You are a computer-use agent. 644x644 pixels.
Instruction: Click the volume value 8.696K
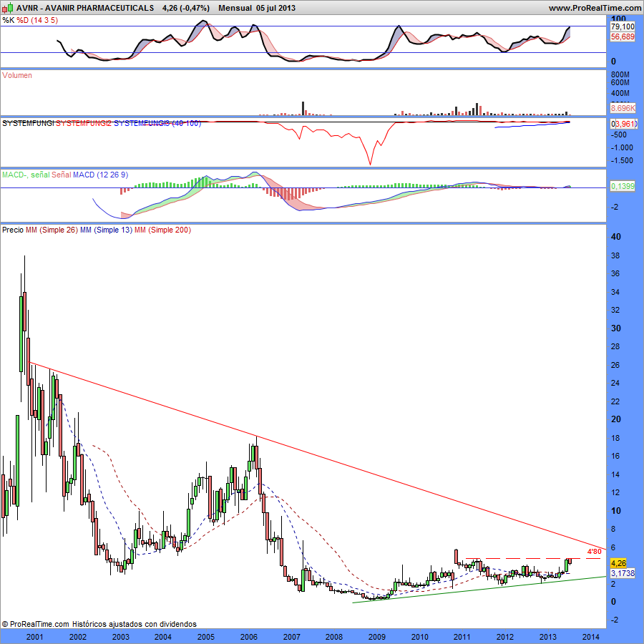623,109
